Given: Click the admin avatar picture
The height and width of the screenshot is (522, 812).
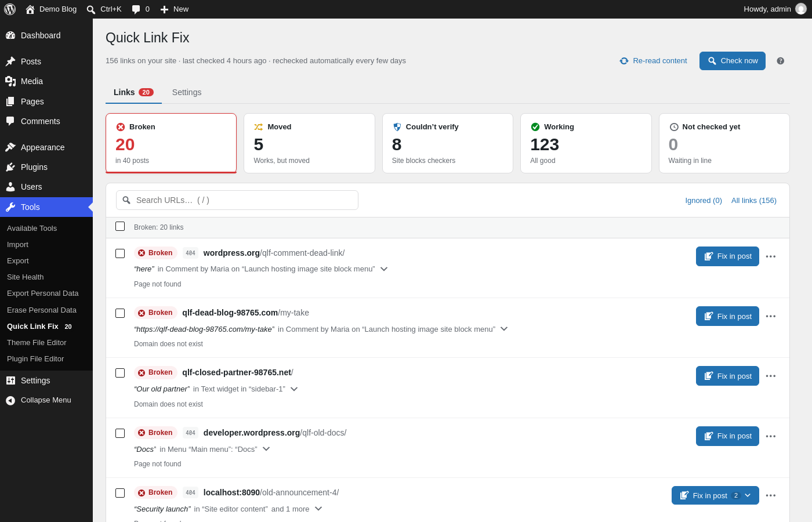Looking at the screenshot, I should (x=801, y=9).
